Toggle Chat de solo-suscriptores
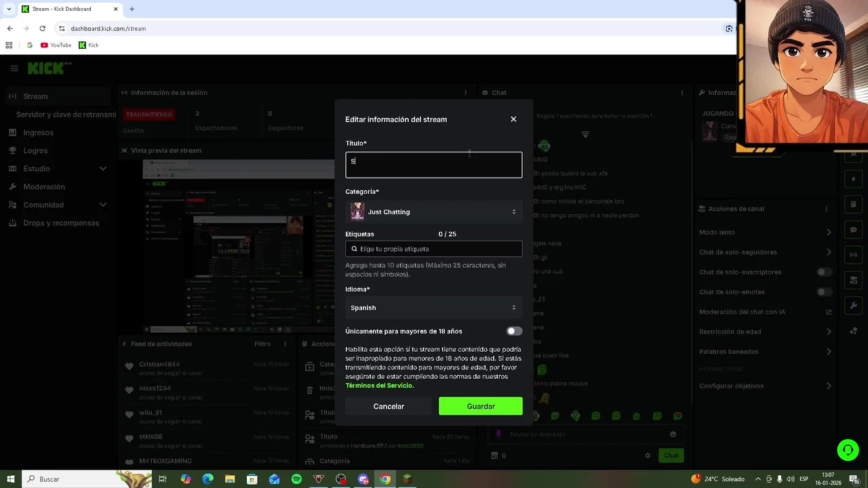Viewport: 868px width, 488px height. click(x=825, y=272)
